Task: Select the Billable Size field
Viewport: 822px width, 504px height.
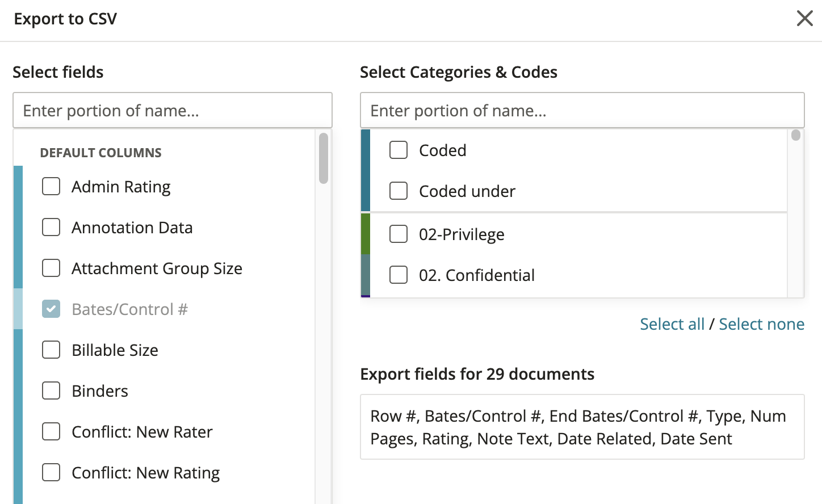Action: 51,350
